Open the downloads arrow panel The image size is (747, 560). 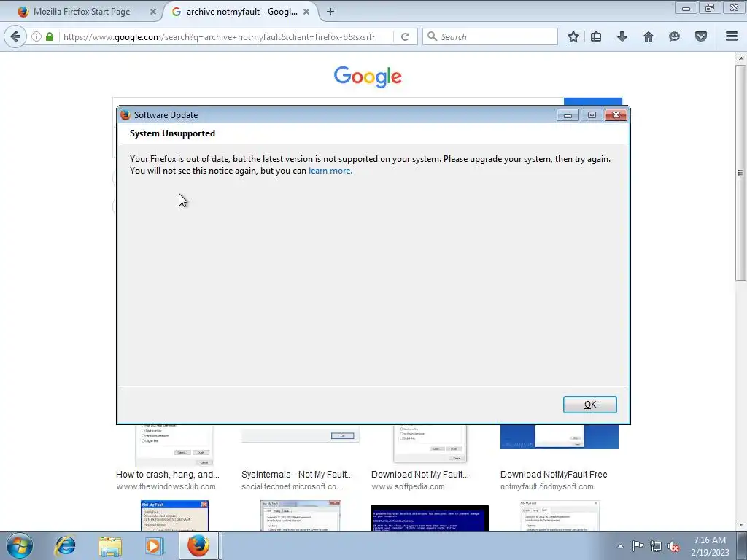(622, 36)
